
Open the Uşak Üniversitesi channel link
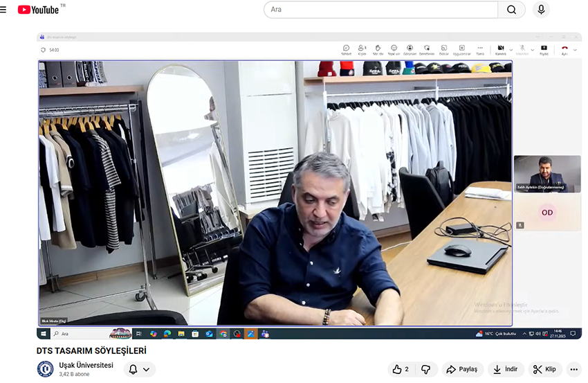[86, 365]
